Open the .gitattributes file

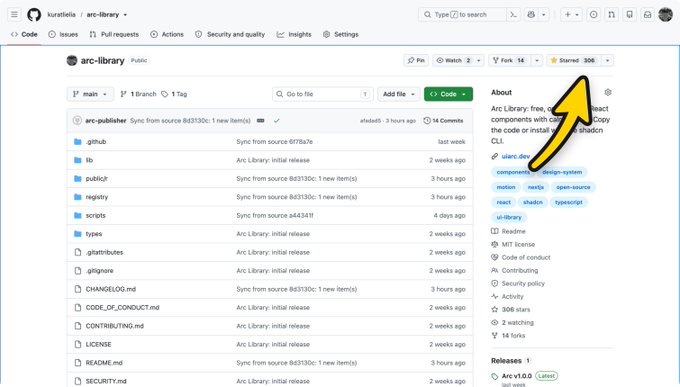pyautogui.click(x=104, y=252)
